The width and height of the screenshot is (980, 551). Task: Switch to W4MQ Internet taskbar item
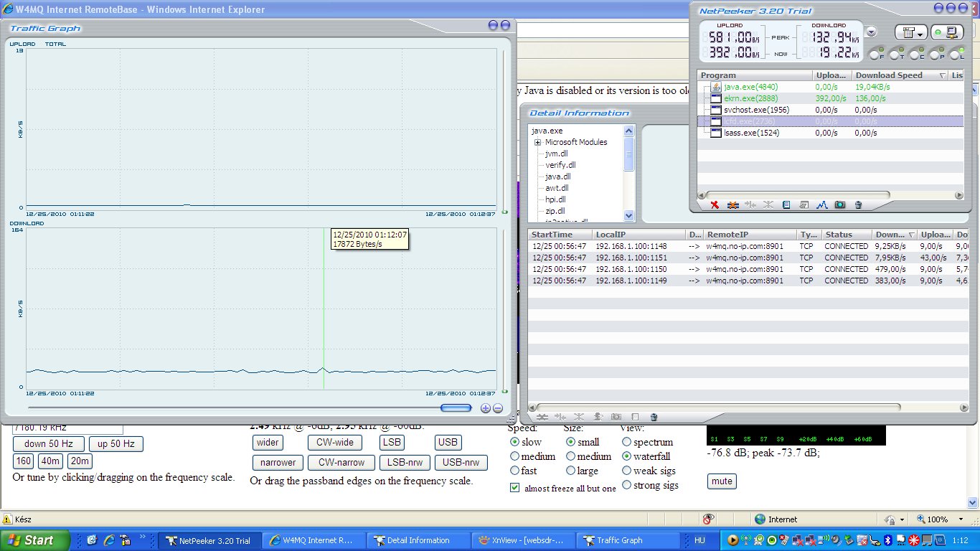[x=314, y=540]
